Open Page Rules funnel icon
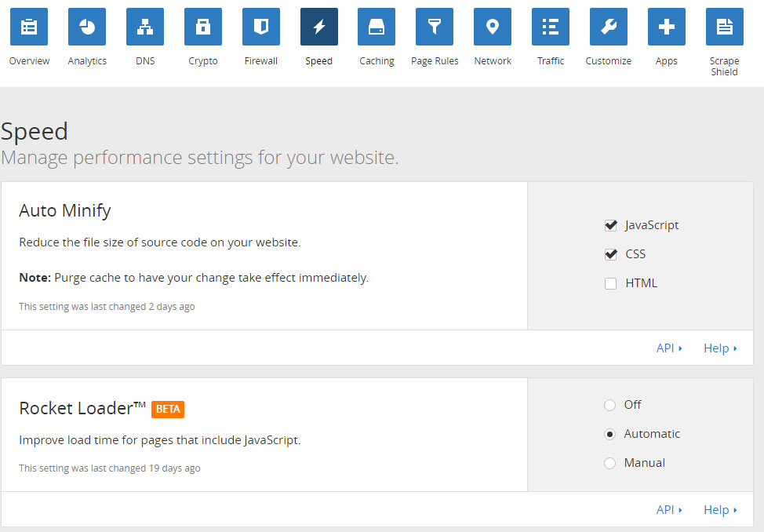This screenshot has width=764, height=532. 435,27
